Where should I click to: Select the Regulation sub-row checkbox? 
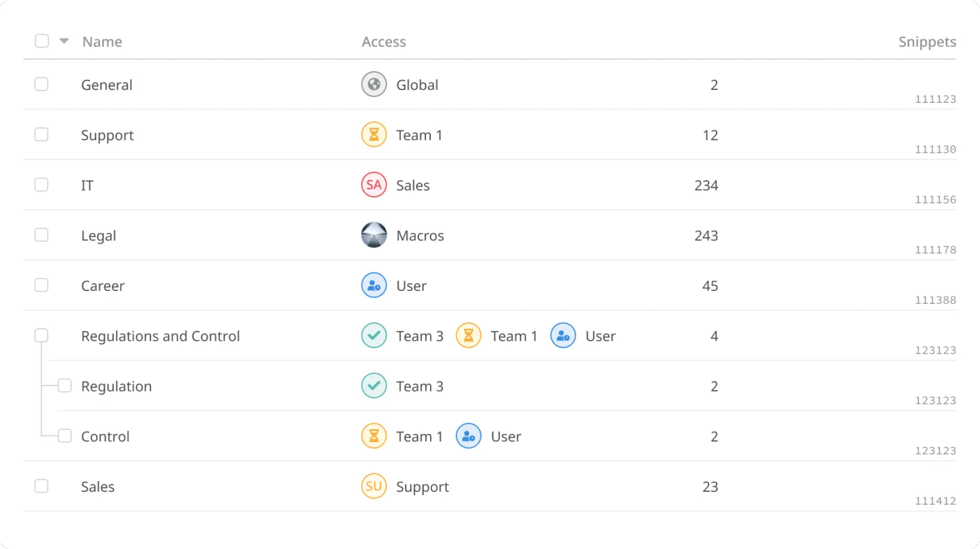click(x=65, y=386)
